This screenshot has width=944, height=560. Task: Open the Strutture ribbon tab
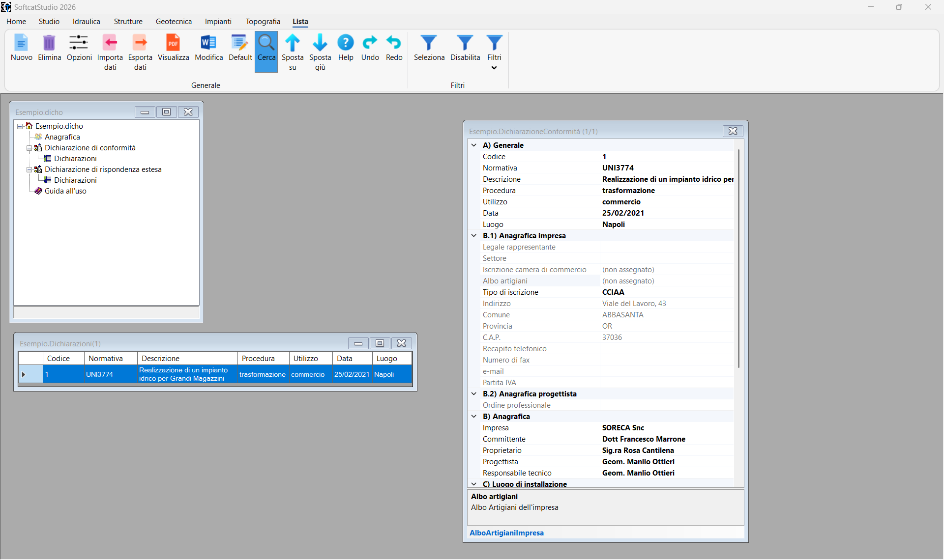click(x=128, y=22)
